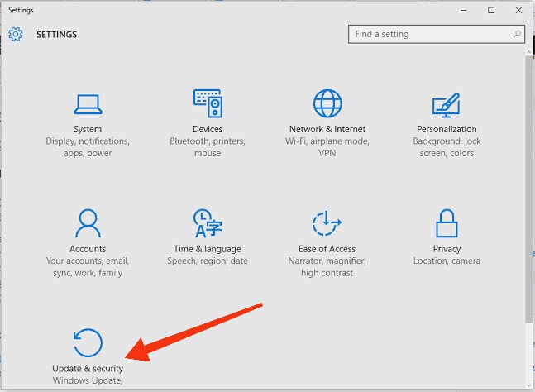This screenshot has height=392, width=535.
Task: Open the Accounts person icon
Action: pos(88,223)
